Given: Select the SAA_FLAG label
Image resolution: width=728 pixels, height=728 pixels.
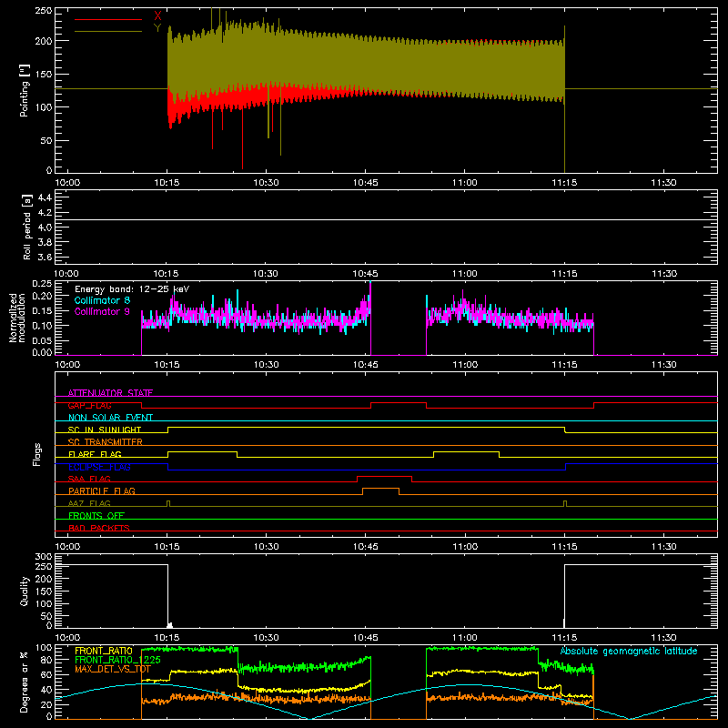Looking at the screenshot, I should (89, 479).
